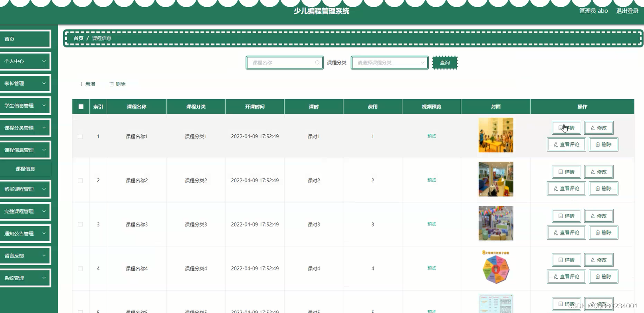Click 预览 video link for 课程名称3
This screenshot has width=644, height=313.
[x=432, y=224]
